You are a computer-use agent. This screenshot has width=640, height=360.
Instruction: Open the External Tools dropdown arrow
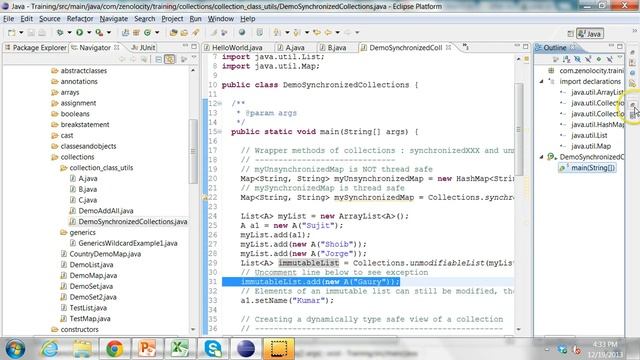coord(109,33)
